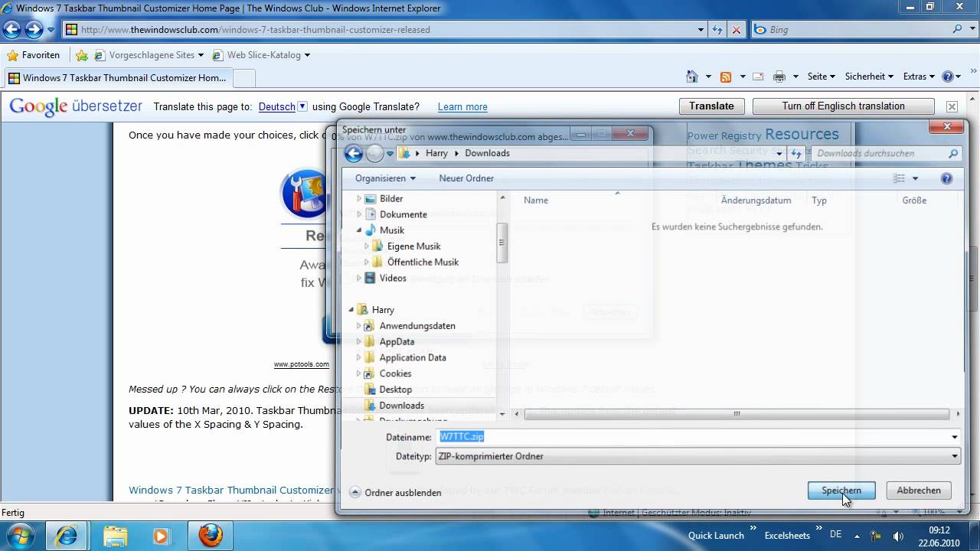This screenshot has width=980, height=551.
Task: Click the orange RSS feeds icon
Action: click(726, 77)
